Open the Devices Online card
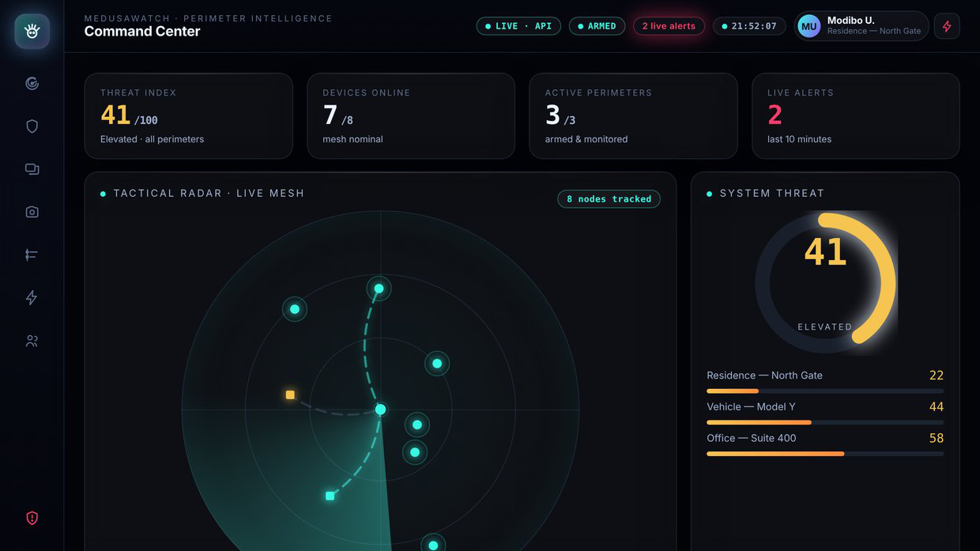 pyautogui.click(x=411, y=116)
